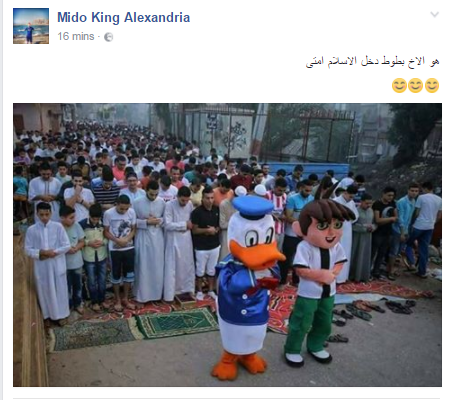This screenshot has width=451, height=400.
Task: Click Donald Duck's orange feet
Action: (x=239, y=365)
